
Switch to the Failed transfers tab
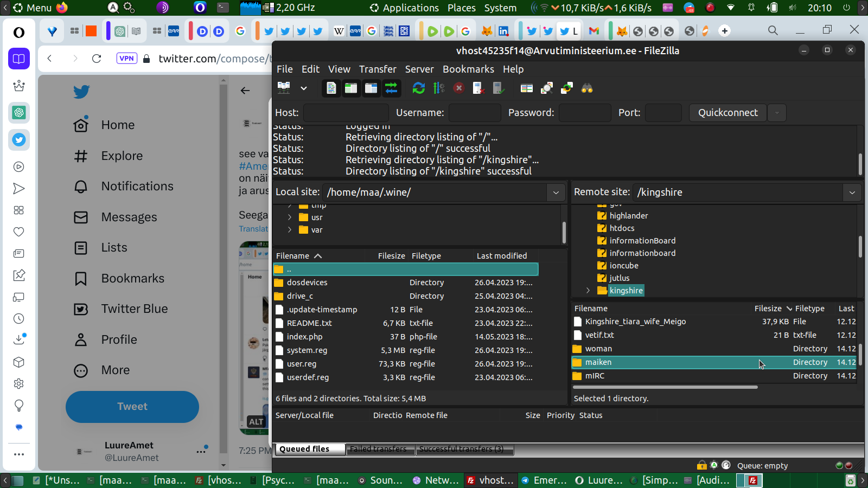tap(378, 449)
